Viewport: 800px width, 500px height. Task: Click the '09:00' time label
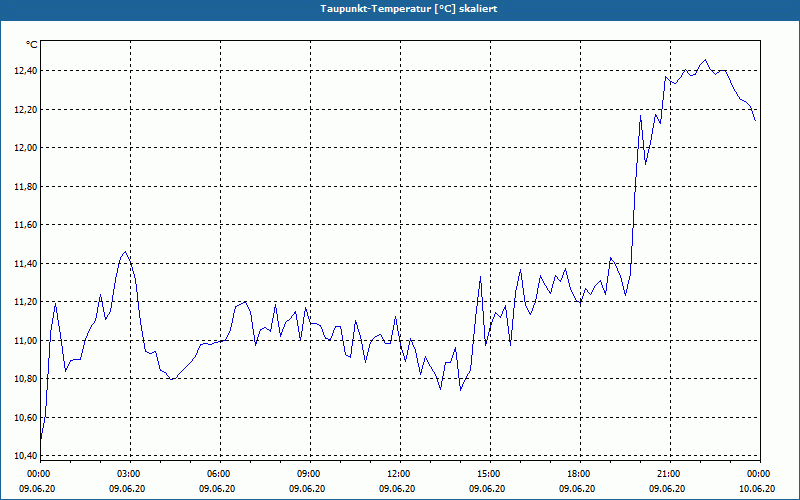pyautogui.click(x=307, y=474)
